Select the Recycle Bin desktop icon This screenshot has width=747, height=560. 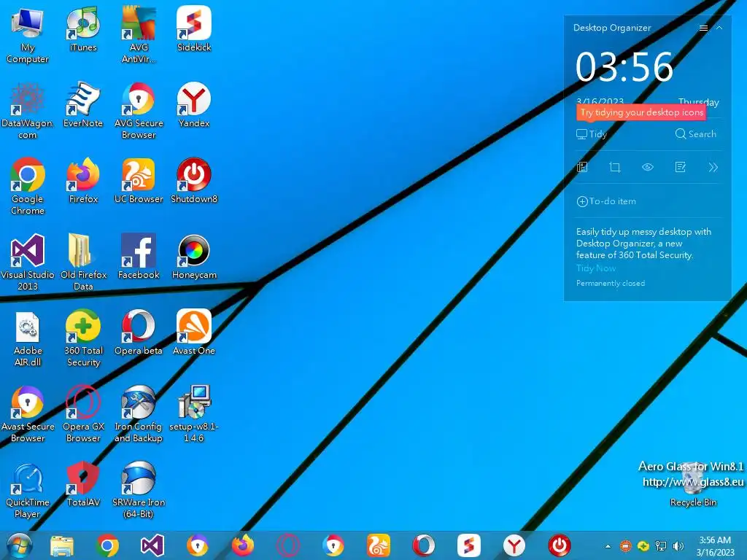click(693, 486)
